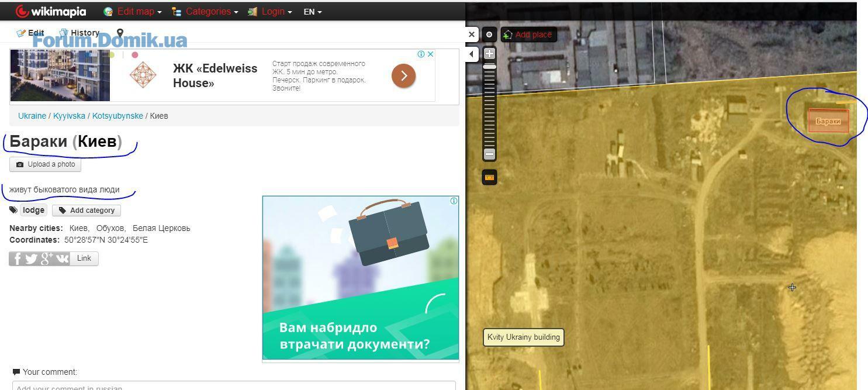Click the Kvity Ukrainy building tooltip
The image size is (868, 390).
(x=524, y=337)
